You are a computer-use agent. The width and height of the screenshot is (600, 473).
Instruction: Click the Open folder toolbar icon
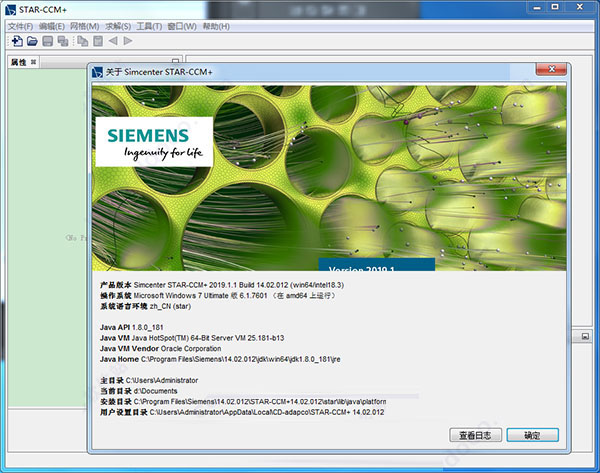32,41
